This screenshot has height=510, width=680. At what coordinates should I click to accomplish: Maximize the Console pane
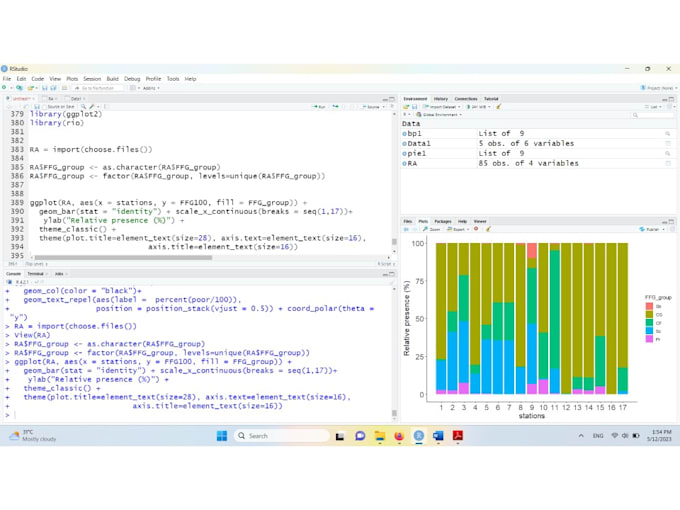pyautogui.click(x=392, y=274)
